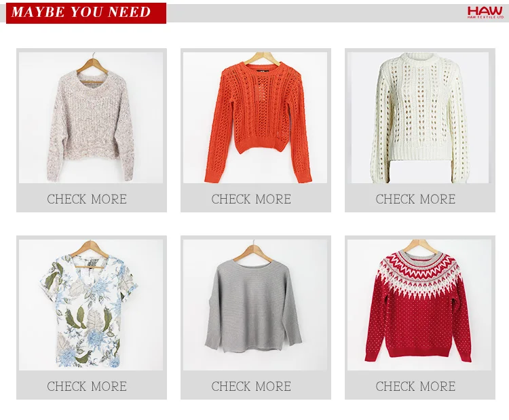Open the red fair isle sweater image

[419, 305]
